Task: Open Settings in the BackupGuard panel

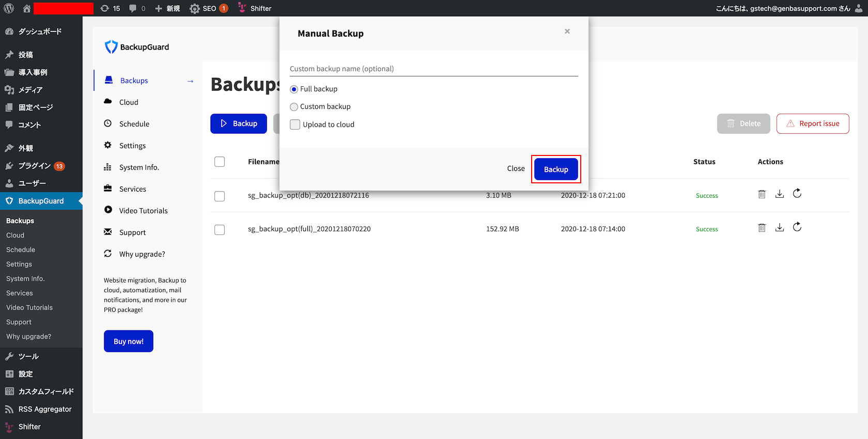Action: [x=132, y=146]
